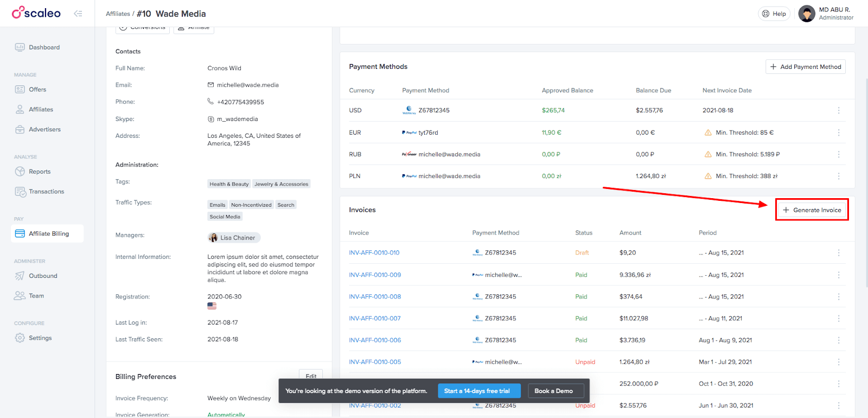Open options for invoice INV-AFF-0010-006

(x=838, y=340)
